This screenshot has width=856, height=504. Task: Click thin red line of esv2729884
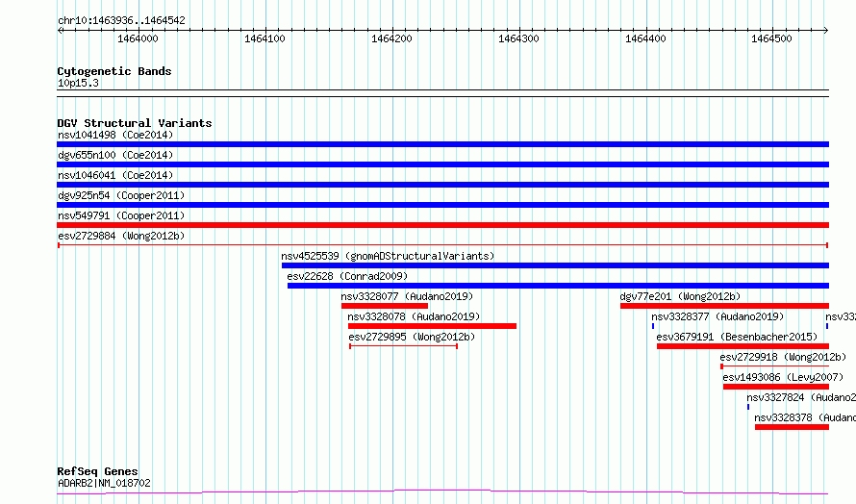tap(442, 245)
